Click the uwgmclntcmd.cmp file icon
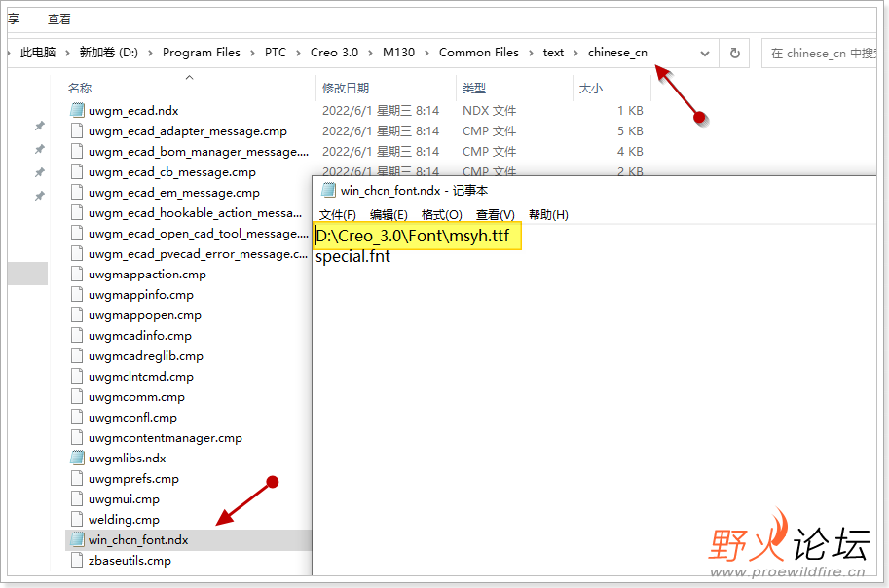The image size is (889, 588). [x=77, y=376]
